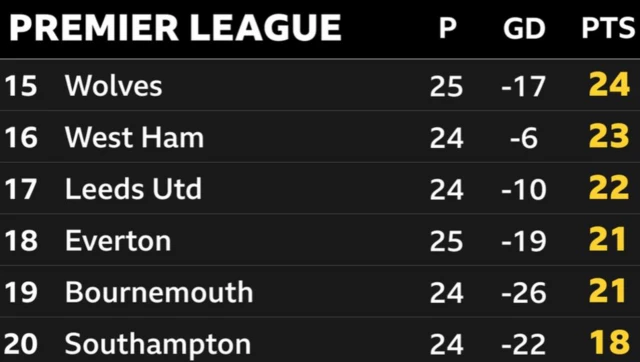Click Wolves' 25 games played value
Image resolution: width=640 pixels, height=362 pixels.
click(x=447, y=87)
